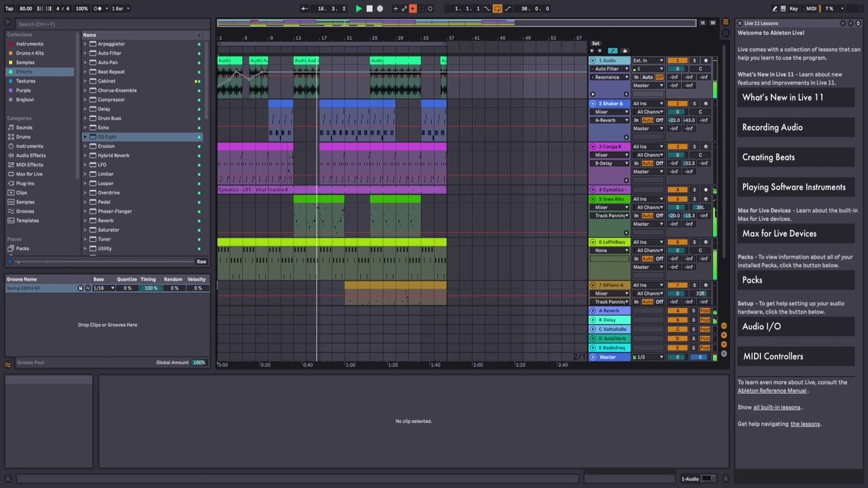This screenshot has width=868, height=488.
Task: Toggle the arrangement Loop switch
Action: pos(497,9)
